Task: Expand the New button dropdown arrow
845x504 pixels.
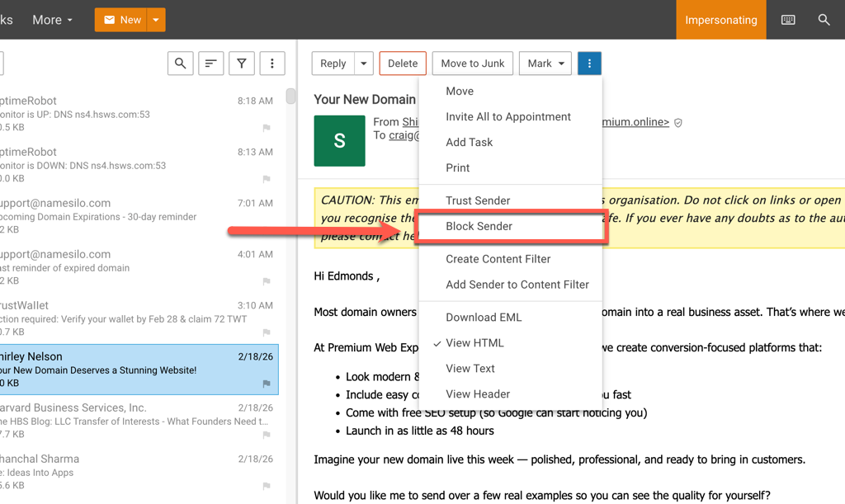Action: click(156, 20)
